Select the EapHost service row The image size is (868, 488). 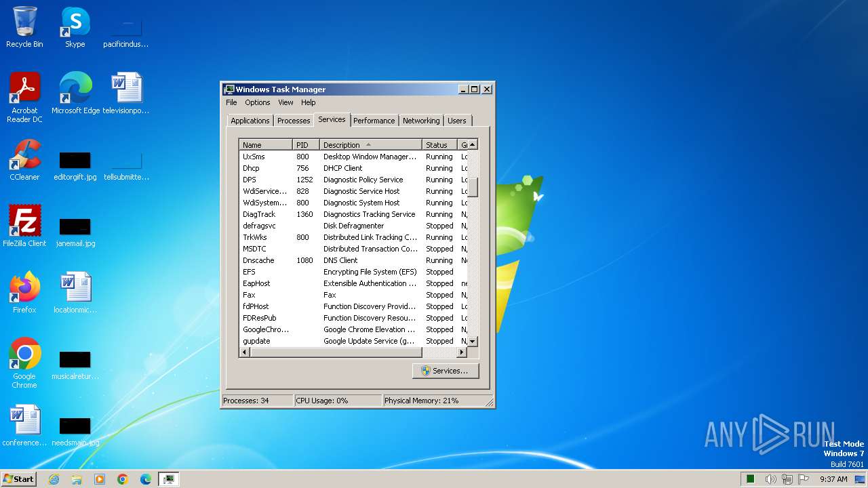pos(353,283)
